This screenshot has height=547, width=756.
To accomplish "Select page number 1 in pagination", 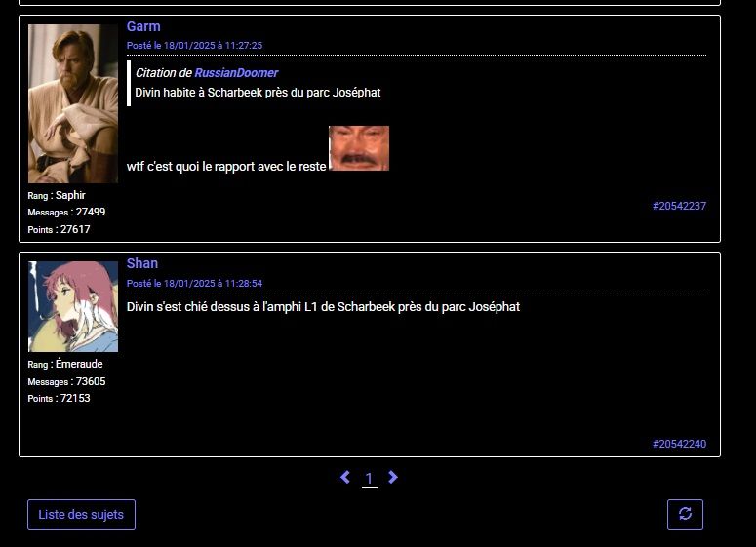I will click(x=369, y=478).
